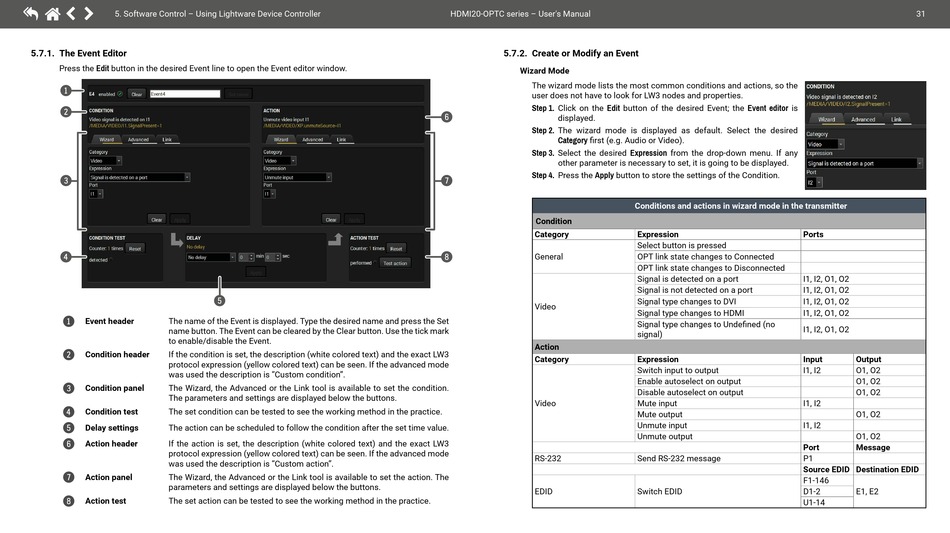Screen dimensions: 950x533
Task: Go back with the double-arrow return icon
Action: 30,13
